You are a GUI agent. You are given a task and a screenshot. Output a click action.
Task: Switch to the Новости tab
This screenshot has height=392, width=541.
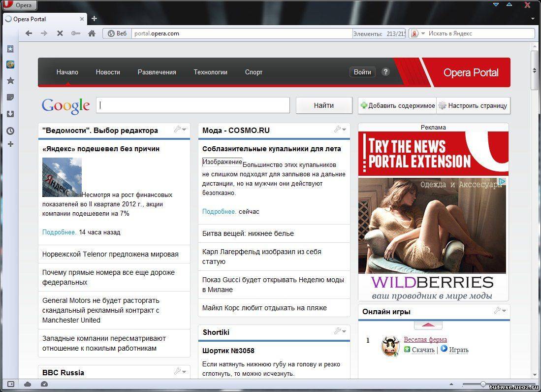pos(108,72)
